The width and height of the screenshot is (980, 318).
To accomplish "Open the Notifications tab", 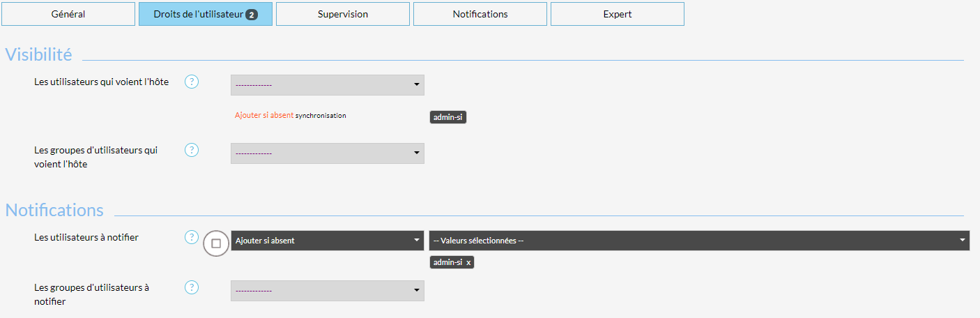I will coord(480,14).
